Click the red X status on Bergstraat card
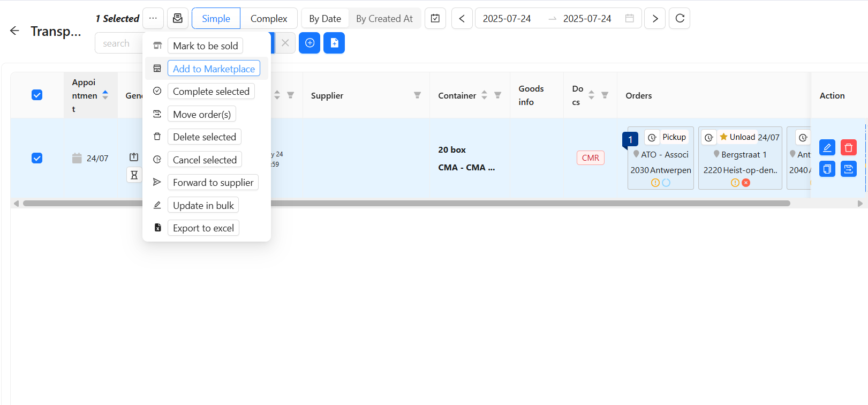868x405 pixels. [746, 183]
